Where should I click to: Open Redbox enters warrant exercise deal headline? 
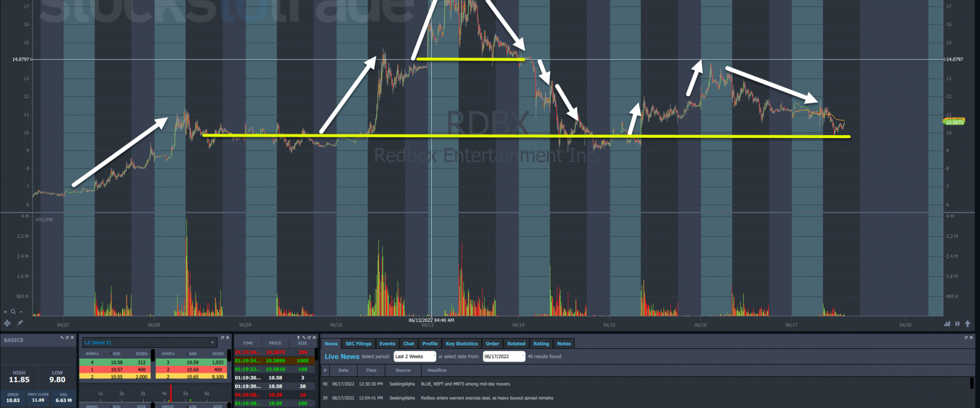[x=487, y=398]
